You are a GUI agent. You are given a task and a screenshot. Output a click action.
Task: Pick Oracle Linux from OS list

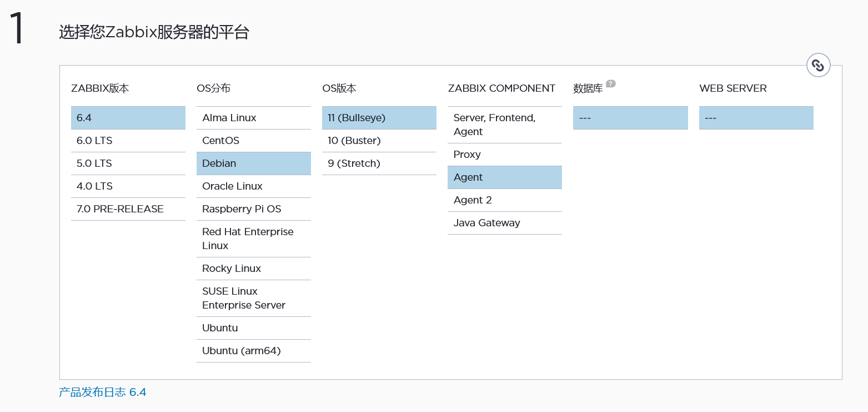click(x=253, y=186)
